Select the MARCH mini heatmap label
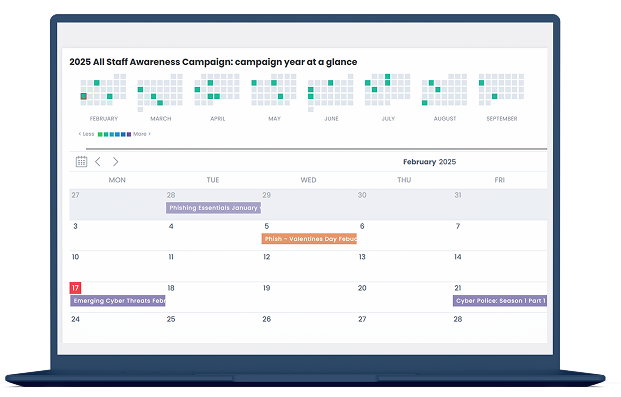The image size is (621, 397). 161,118
